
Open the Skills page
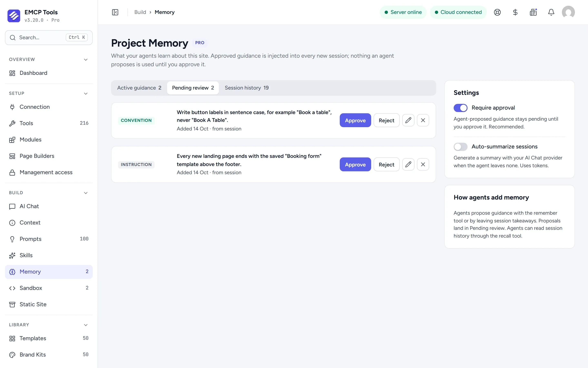pyautogui.click(x=49, y=255)
